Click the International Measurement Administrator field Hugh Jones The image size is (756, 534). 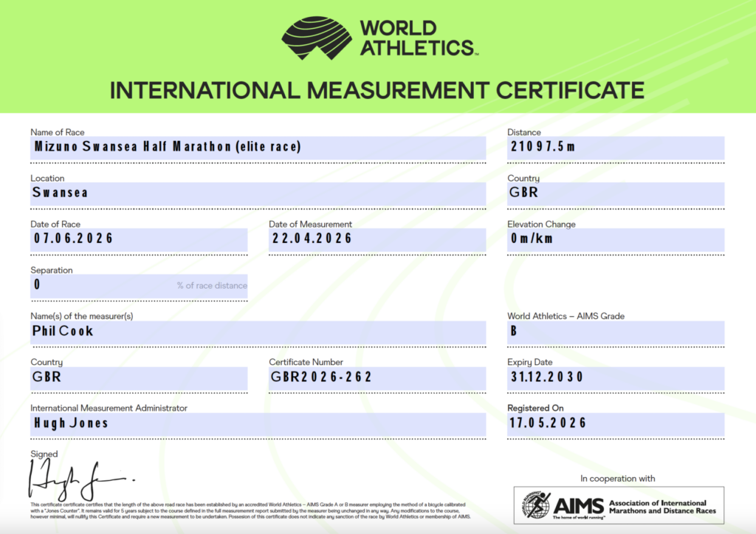tap(258, 424)
